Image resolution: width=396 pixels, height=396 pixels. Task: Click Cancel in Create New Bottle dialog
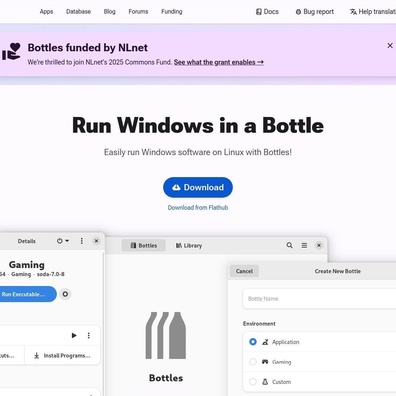tap(244, 271)
